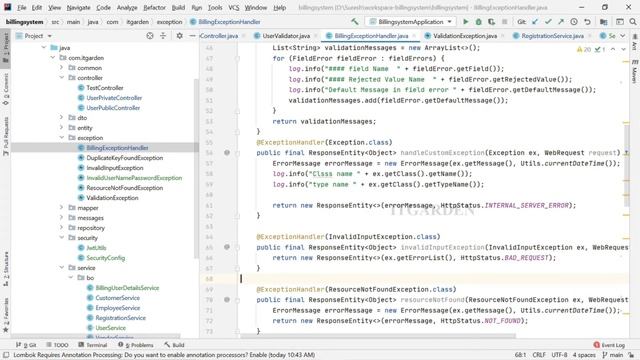Image resolution: width=640 pixels, height=360 pixels.
Task: Update project via Git arrow icon
Action: pos(535,22)
